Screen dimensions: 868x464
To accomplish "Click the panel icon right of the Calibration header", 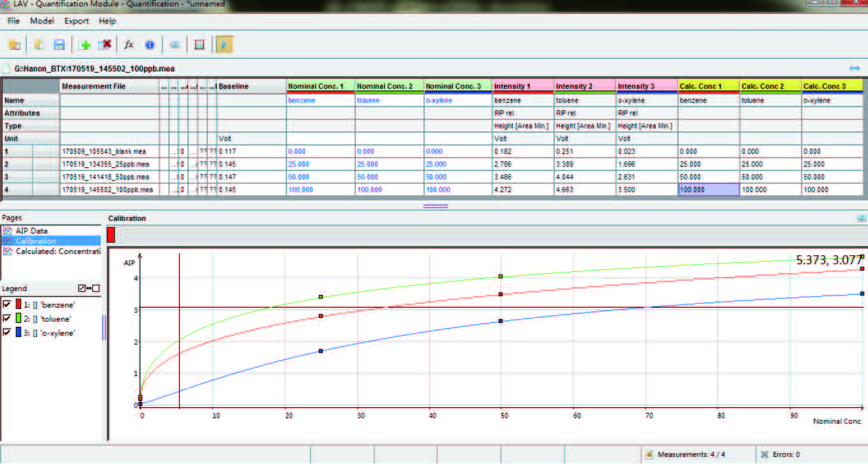I will tap(862, 218).
